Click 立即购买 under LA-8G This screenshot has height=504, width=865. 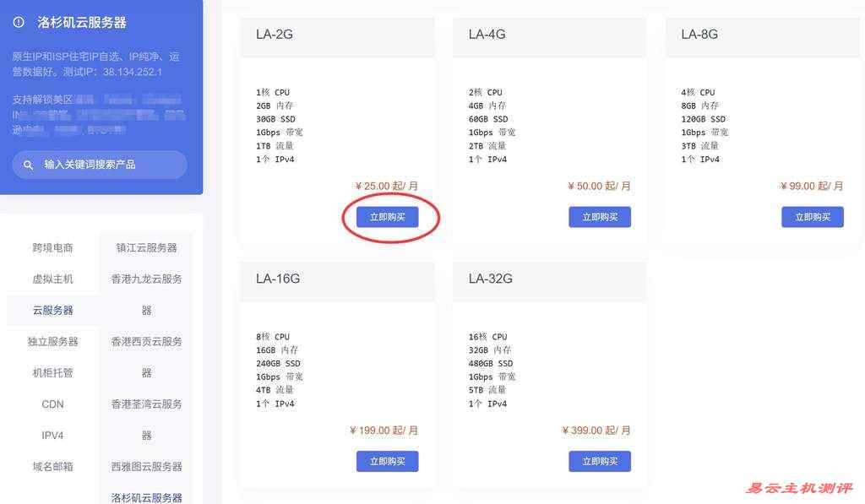coord(812,217)
